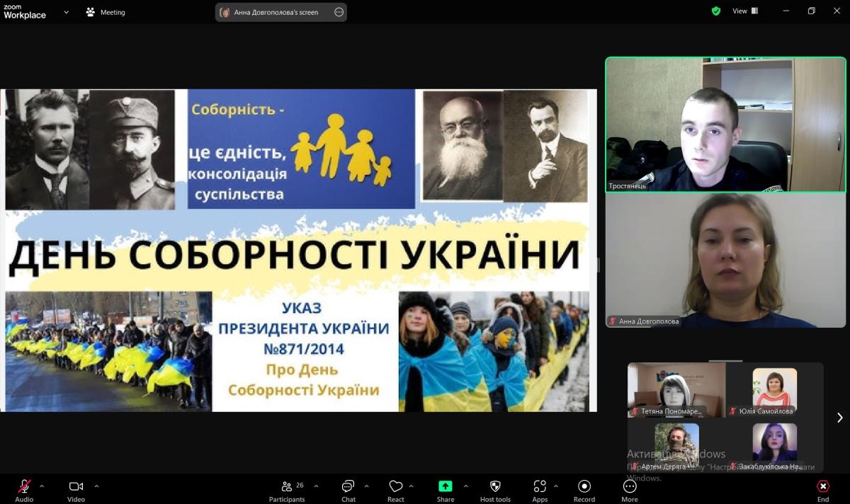Open the View layout menu

744,11
